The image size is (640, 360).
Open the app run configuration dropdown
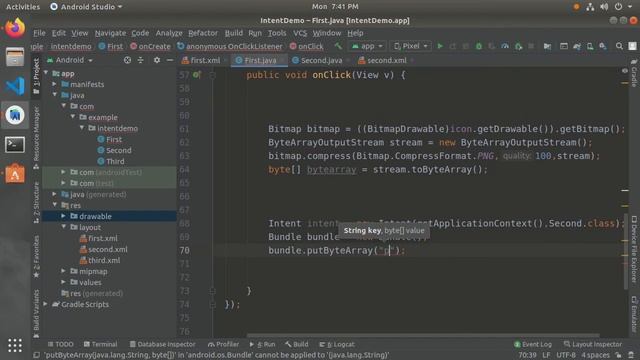coord(367,46)
